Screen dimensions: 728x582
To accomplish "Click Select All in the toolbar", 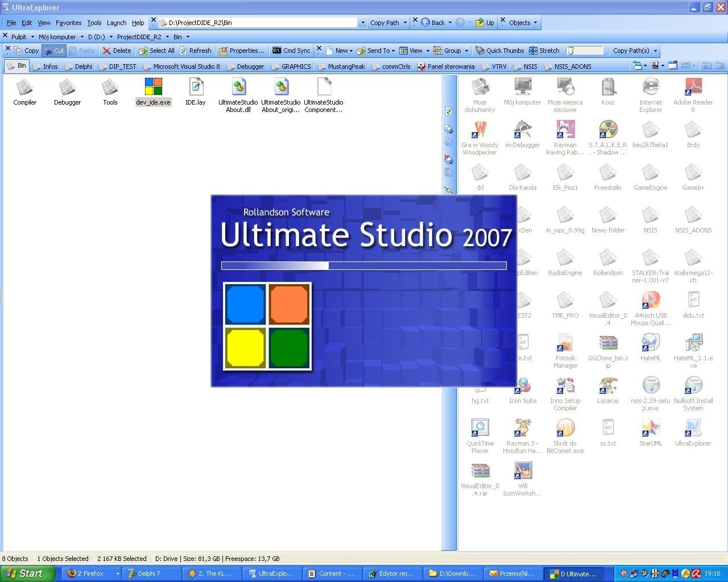I will (157, 51).
